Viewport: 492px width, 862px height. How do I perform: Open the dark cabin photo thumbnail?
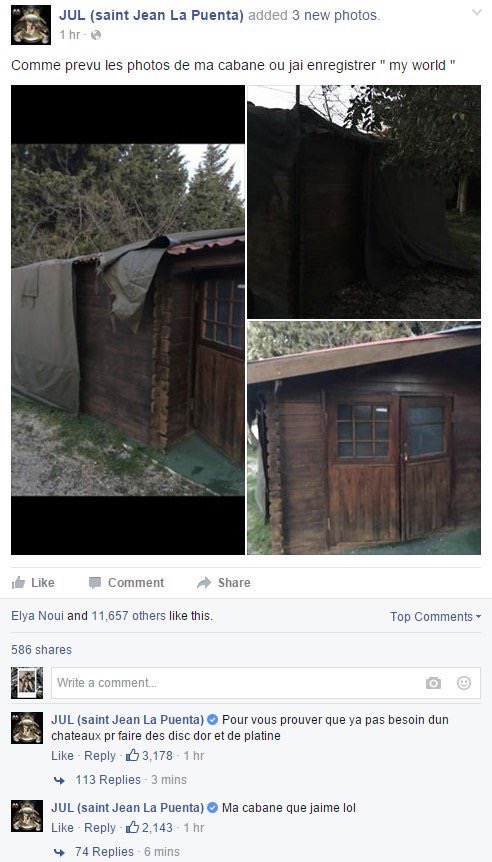point(364,202)
